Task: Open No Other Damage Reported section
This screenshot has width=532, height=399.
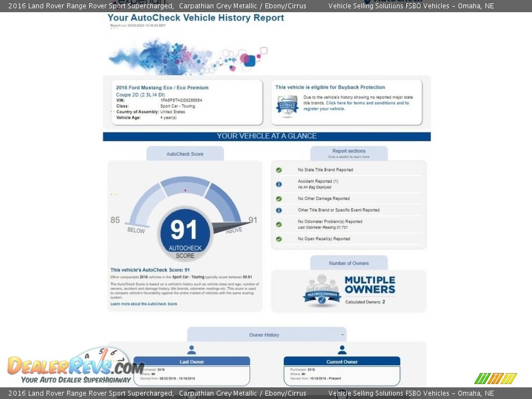Action: (349, 198)
